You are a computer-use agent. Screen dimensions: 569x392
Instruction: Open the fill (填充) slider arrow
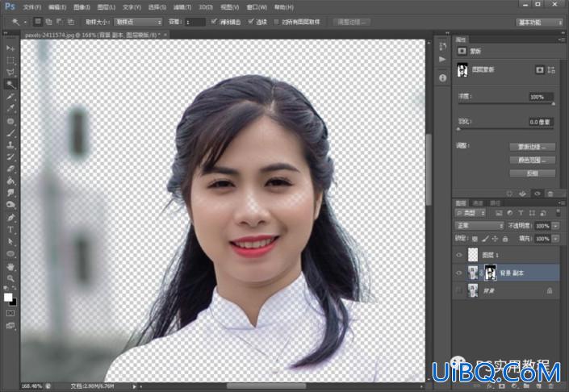(x=555, y=239)
